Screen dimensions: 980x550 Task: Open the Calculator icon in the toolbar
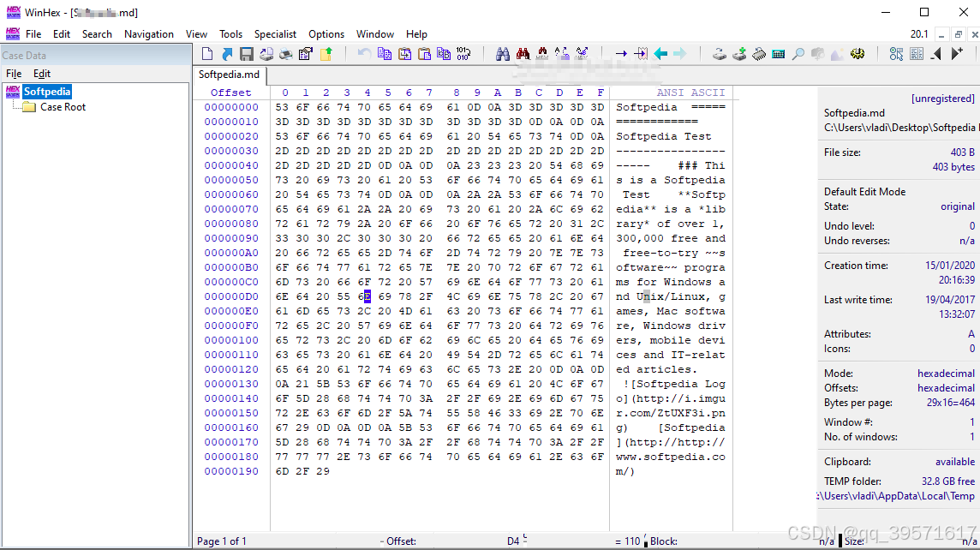pos(778,54)
